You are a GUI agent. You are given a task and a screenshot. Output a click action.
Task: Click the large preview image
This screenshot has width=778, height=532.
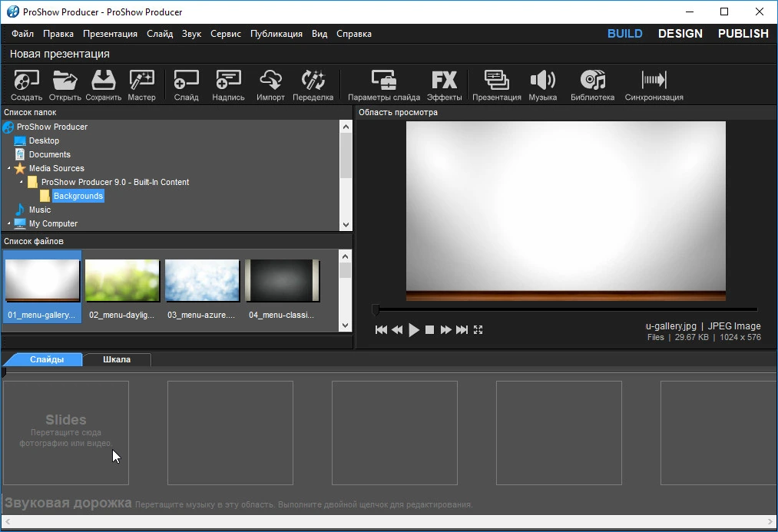[x=565, y=211]
